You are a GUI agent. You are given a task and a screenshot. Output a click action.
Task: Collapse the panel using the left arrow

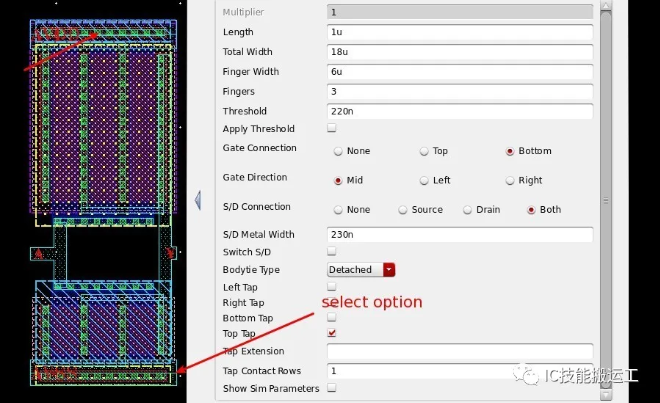click(x=198, y=200)
